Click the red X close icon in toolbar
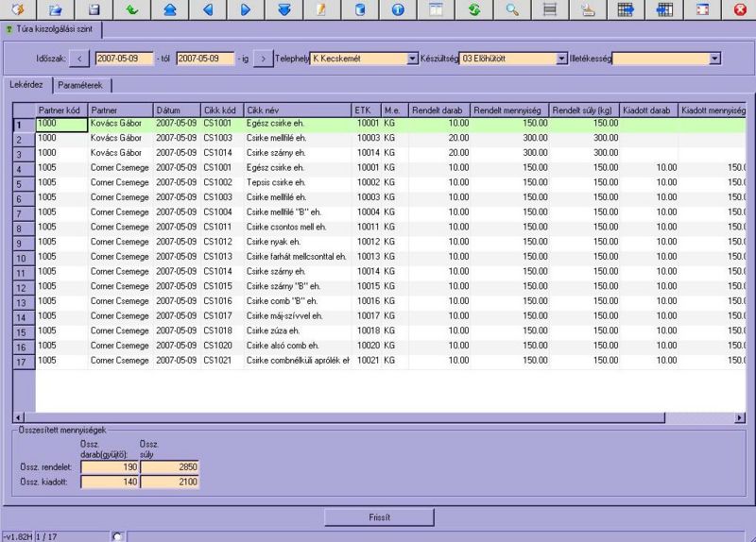The width and height of the screenshot is (756, 542). (x=740, y=9)
